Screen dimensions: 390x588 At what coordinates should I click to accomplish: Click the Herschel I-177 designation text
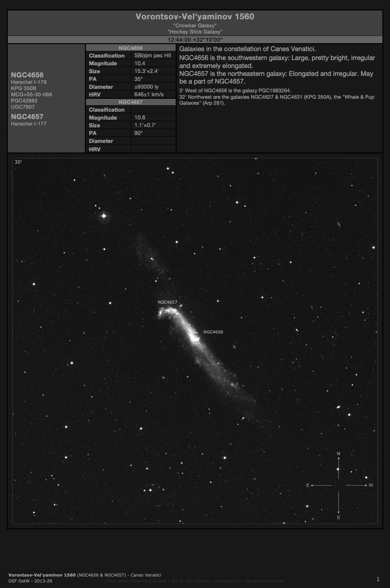(x=29, y=124)
